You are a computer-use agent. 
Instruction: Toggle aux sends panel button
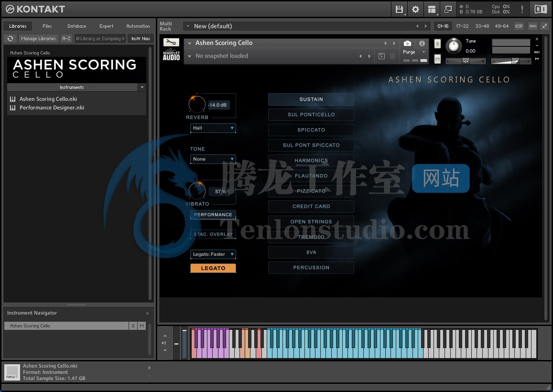tap(533, 26)
